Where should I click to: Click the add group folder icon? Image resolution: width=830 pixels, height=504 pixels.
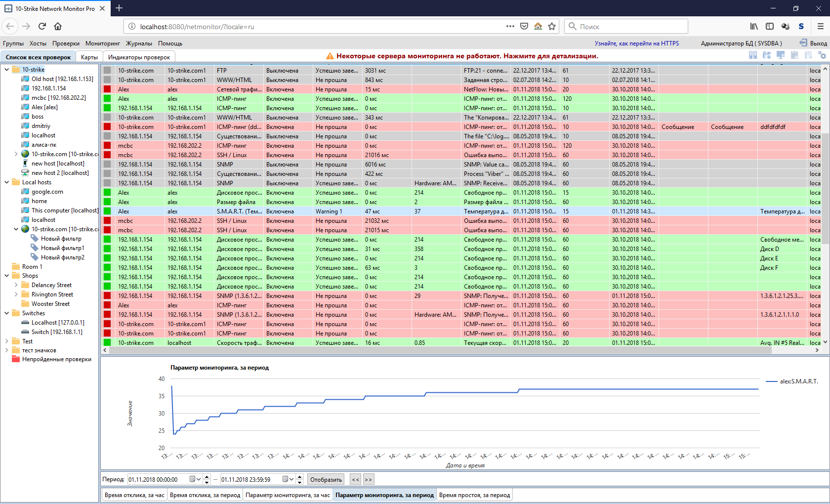coord(766,55)
